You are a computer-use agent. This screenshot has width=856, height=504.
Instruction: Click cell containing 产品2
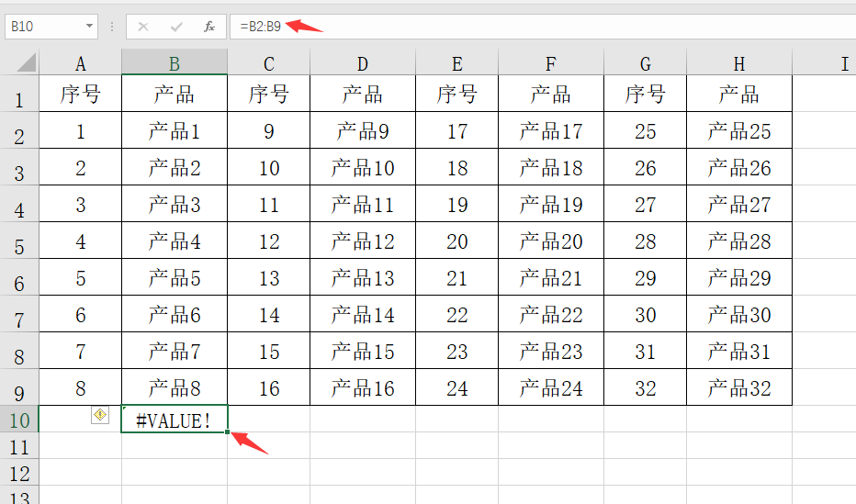coord(175,167)
